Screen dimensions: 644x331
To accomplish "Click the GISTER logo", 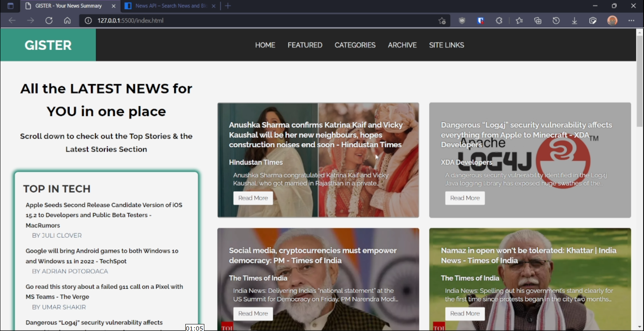I will click(x=48, y=45).
